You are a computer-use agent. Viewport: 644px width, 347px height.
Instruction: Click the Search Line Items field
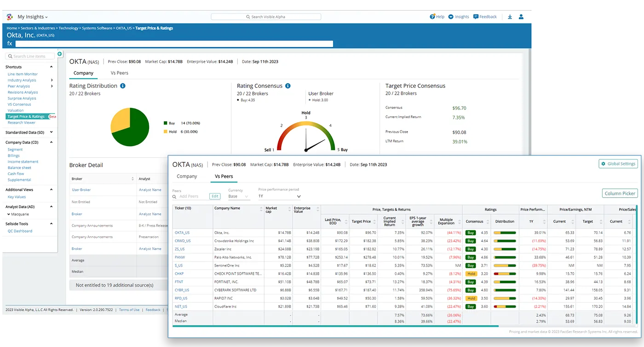click(30, 56)
